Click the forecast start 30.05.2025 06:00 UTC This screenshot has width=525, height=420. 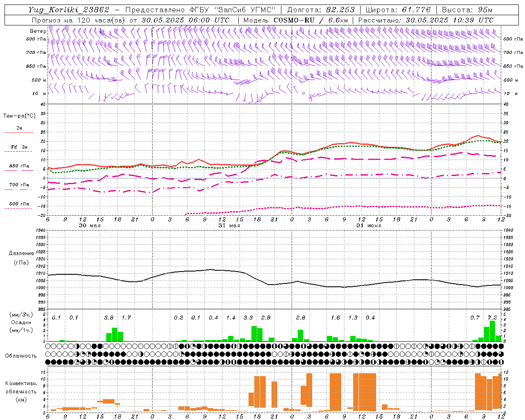pos(185,20)
